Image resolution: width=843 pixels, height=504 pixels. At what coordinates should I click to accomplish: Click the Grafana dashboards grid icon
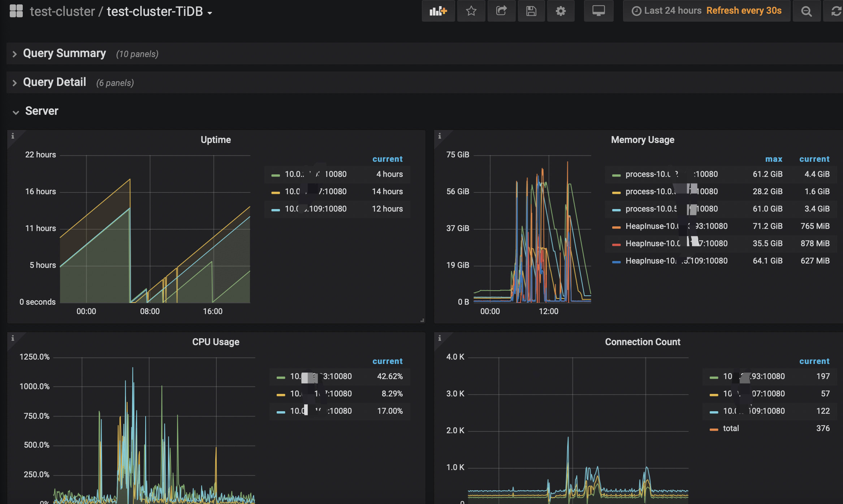(x=16, y=11)
